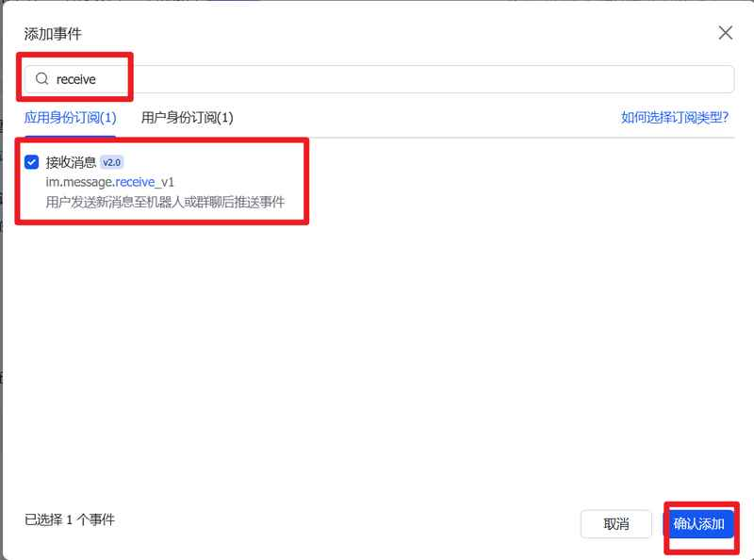Viewport: 754px width, 560px height.
Task: Click im.message.receive_v1 event name
Action: tap(109, 182)
